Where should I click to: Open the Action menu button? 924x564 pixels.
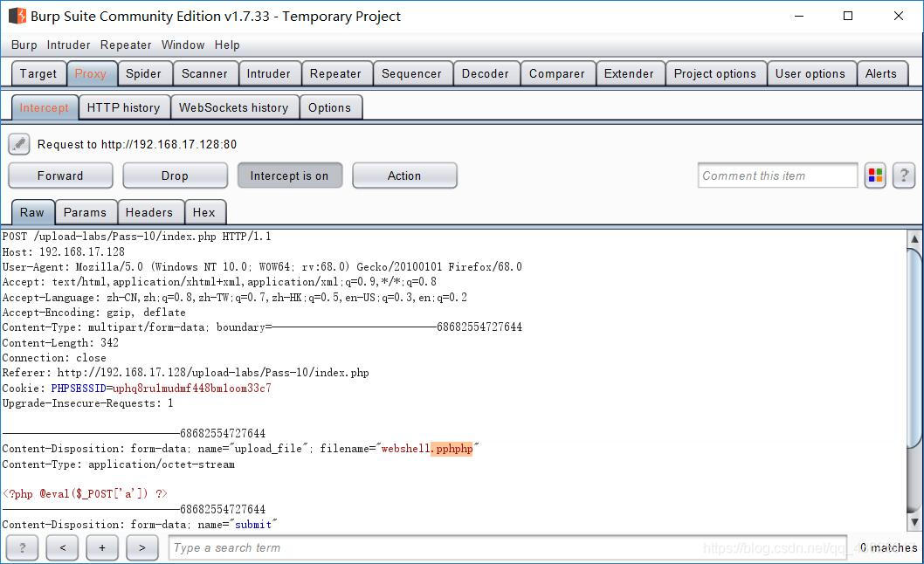pos(404,175)
